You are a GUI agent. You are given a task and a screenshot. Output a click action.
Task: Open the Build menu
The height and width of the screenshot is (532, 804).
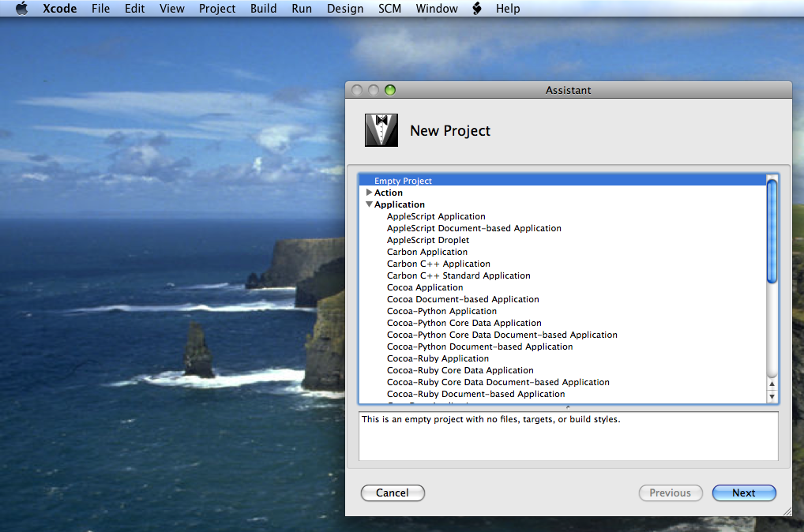(263, 8)
